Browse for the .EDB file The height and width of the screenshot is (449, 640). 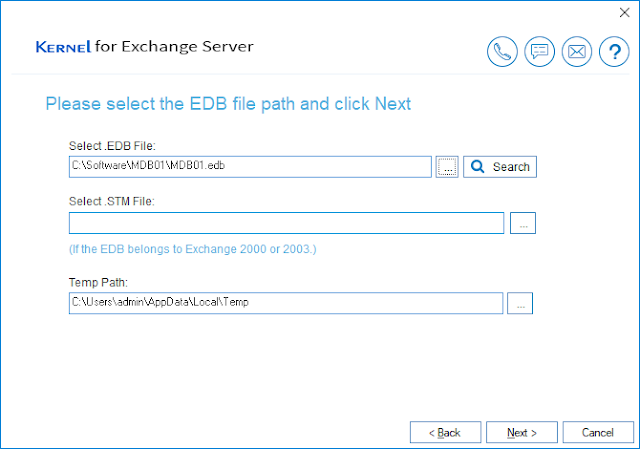pyautogui.click(x=448, y=167)
